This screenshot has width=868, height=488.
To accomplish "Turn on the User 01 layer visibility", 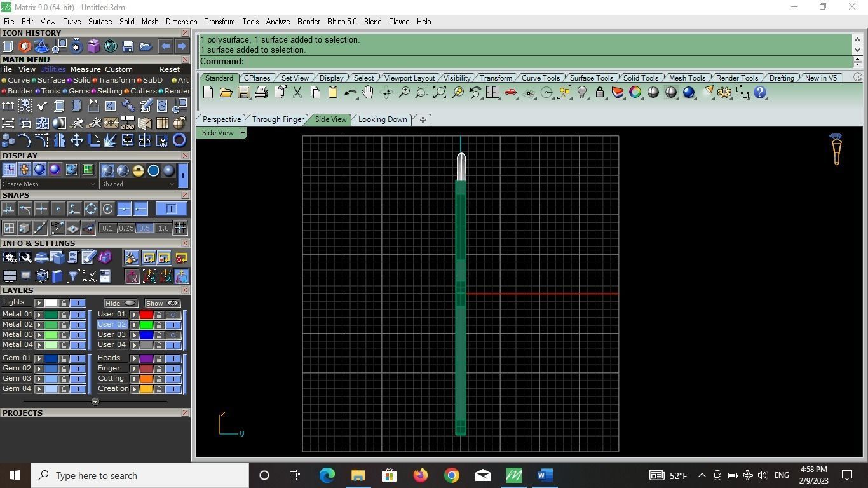I will (x=173, y=315).
